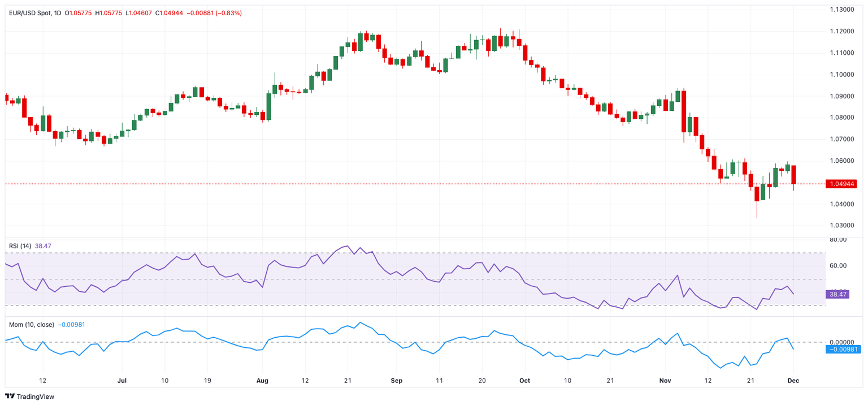Viewport: 868px width, 405px height.
Task: Click the Jul label on time axis
Action: point(121,381)
